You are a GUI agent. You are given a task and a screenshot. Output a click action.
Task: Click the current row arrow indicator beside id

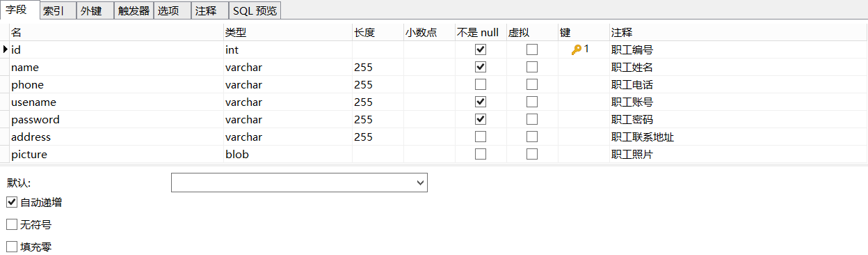(6, 49)
